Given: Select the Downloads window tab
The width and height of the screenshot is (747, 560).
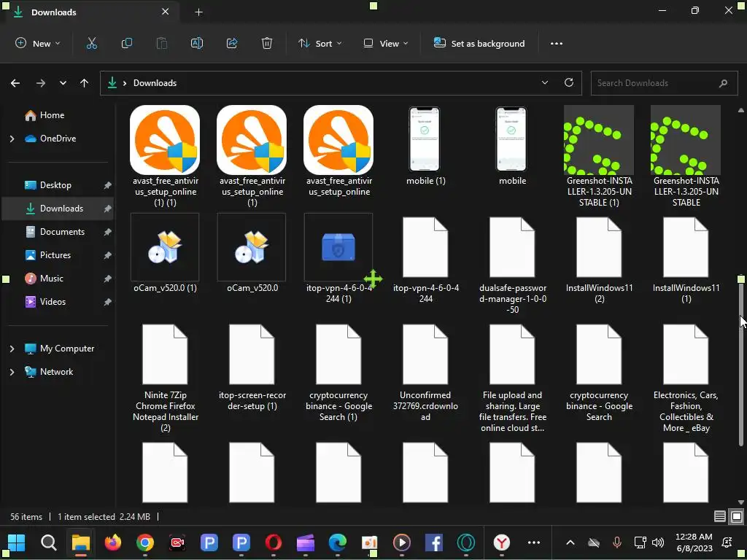Looking at the screenshot, I should tap(90, 12).
